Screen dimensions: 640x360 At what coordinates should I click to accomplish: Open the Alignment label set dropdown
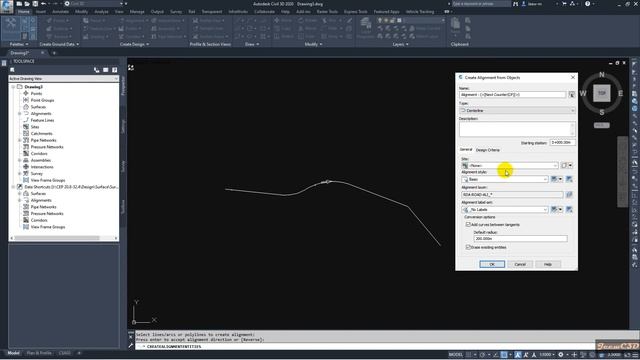click(505, 209)
